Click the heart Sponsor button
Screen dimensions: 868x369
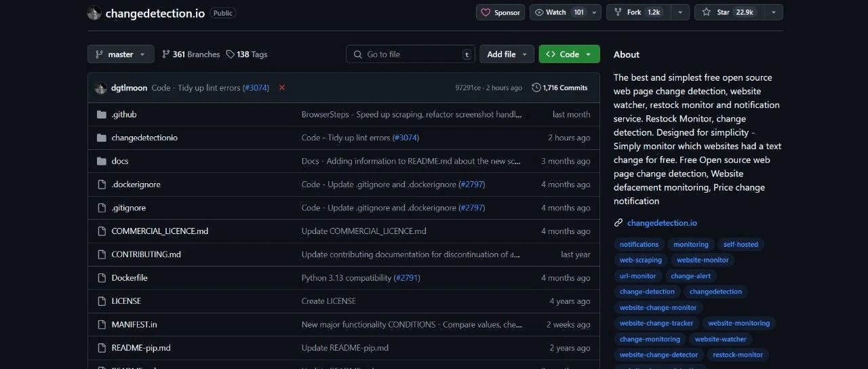point(500,12)
